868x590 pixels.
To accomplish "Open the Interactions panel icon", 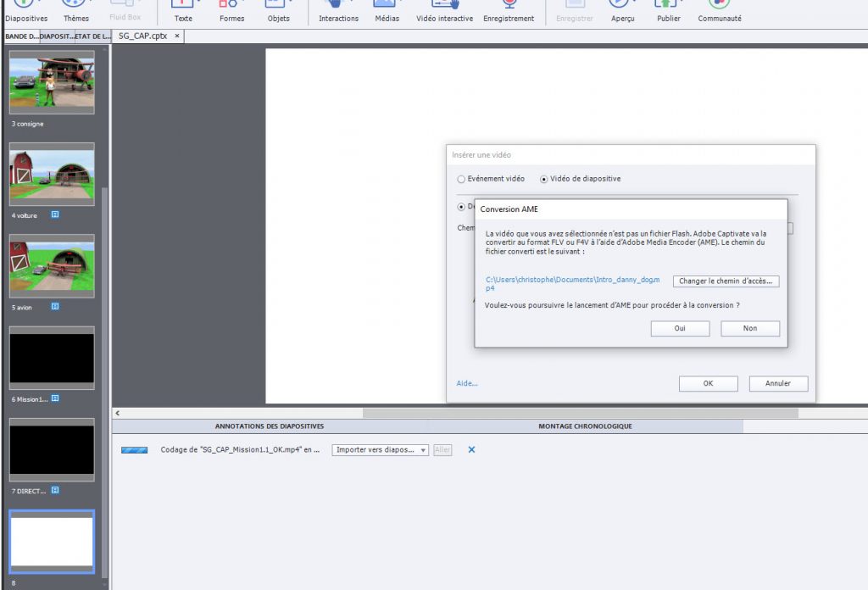I will (x=337, y=13).
